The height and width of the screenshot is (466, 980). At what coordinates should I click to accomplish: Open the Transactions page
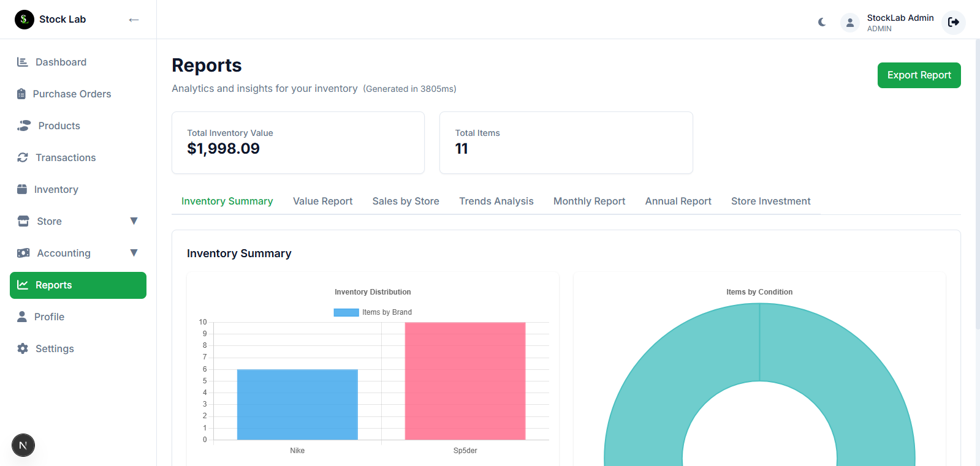click(78, 158)
